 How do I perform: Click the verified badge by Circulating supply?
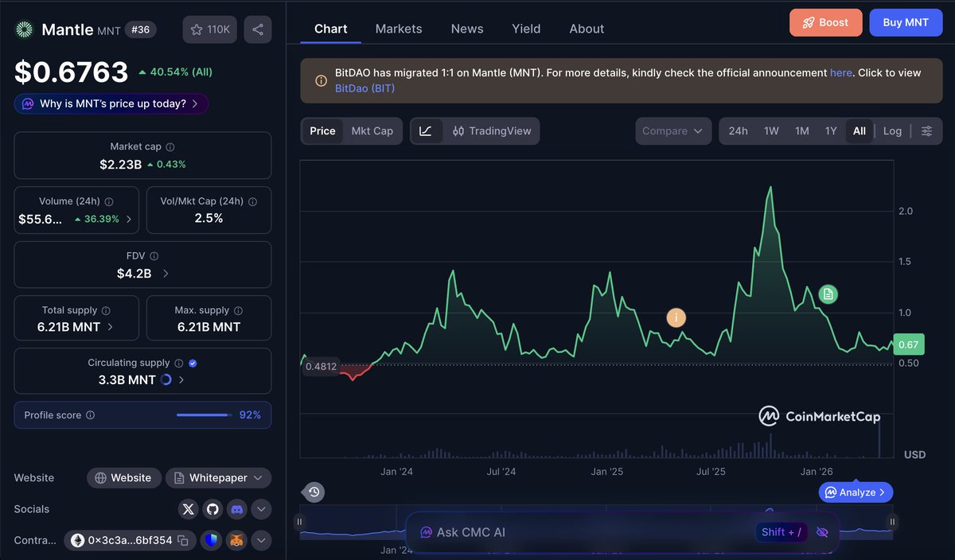pyautogui.click(x=193, y=364)
